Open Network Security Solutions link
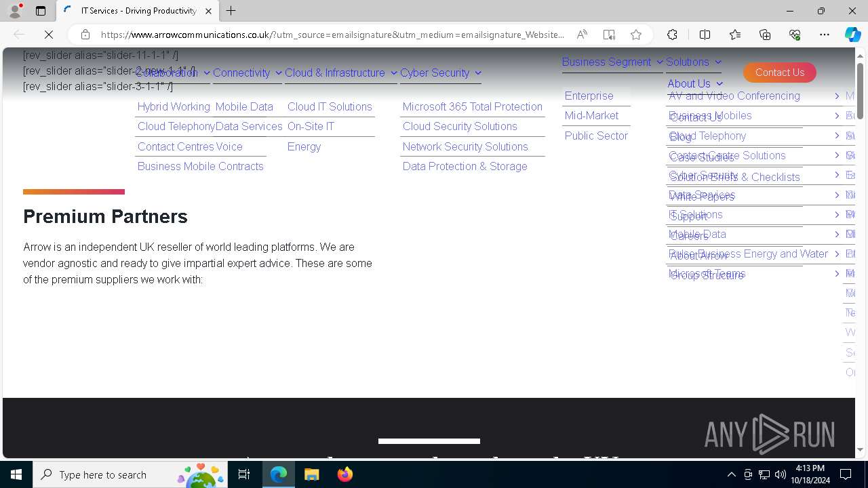 [465, 147]
